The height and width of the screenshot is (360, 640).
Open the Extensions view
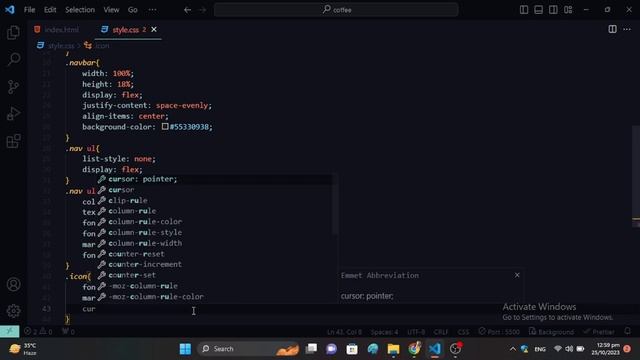click(x=13, y=141)
